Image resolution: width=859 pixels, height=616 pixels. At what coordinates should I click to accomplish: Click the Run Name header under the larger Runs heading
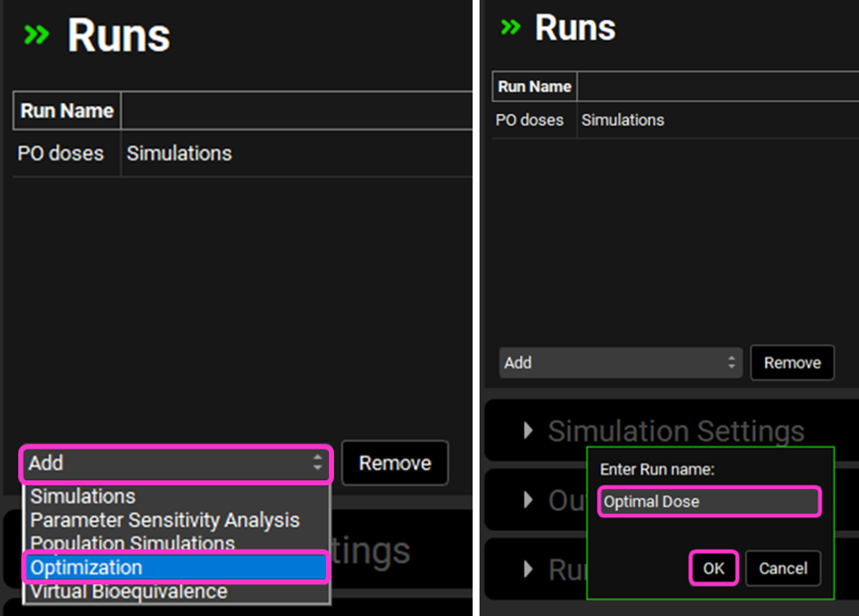tap(66, 111)
